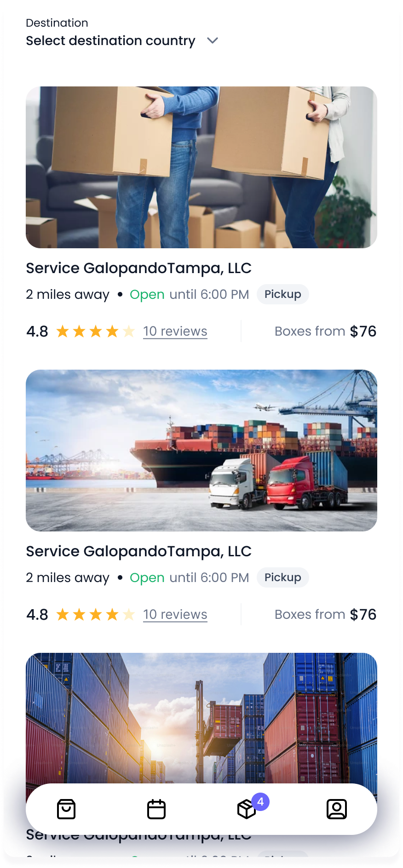This screenshot has width=403, height=868.
Task: Select the cargo ship and trucks photo
Action: click(201, 451)
